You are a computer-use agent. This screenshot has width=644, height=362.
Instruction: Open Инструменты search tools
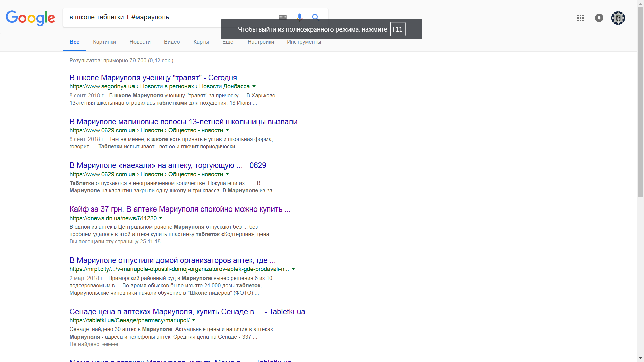point(304,42)
